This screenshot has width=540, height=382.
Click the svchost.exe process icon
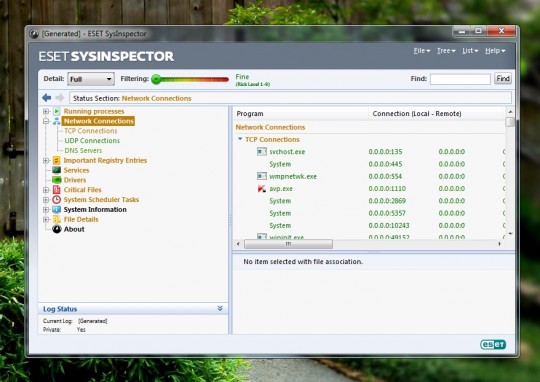[262, 152]
